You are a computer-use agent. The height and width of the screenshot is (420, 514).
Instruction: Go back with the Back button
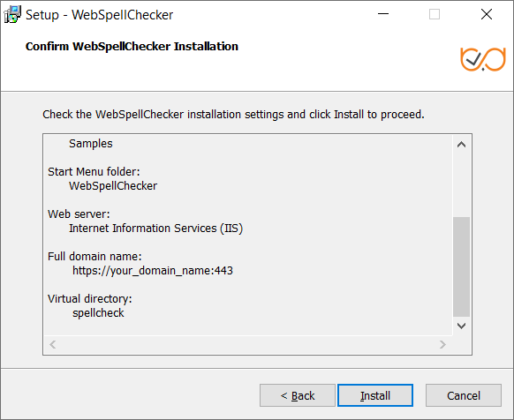298,395
